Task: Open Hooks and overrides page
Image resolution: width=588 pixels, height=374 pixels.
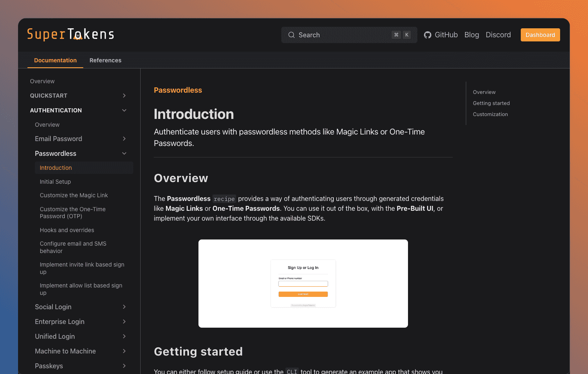Action: click(67, 230)
